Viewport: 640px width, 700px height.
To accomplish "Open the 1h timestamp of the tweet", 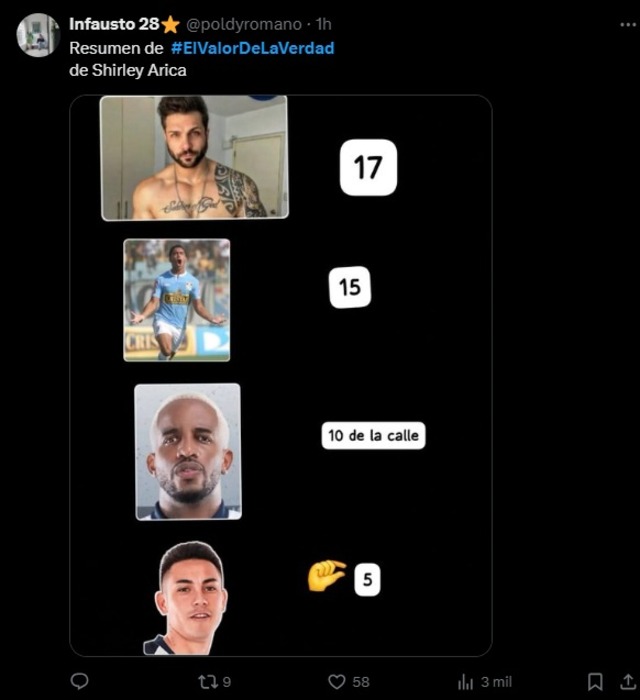I will pos(324,24).
